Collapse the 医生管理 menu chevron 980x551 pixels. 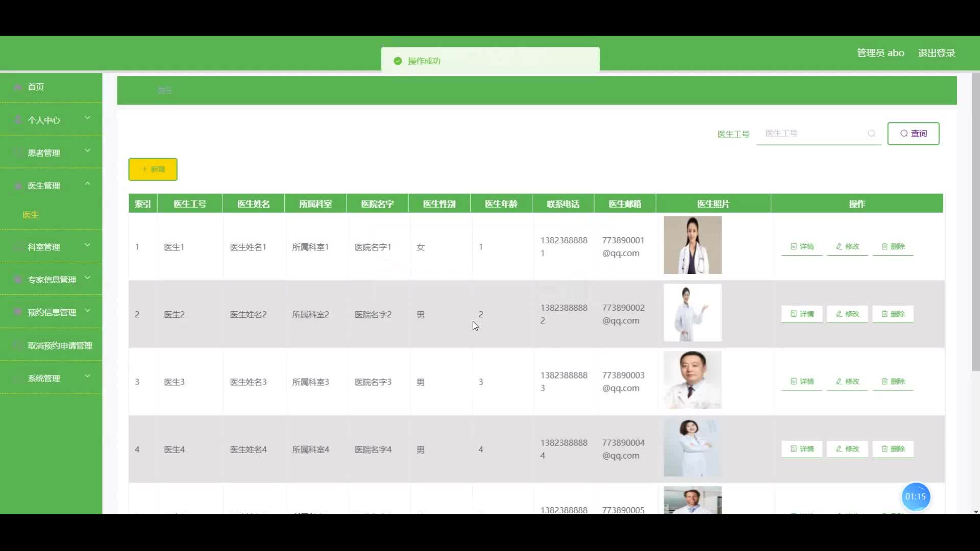[x=87, y=184]
